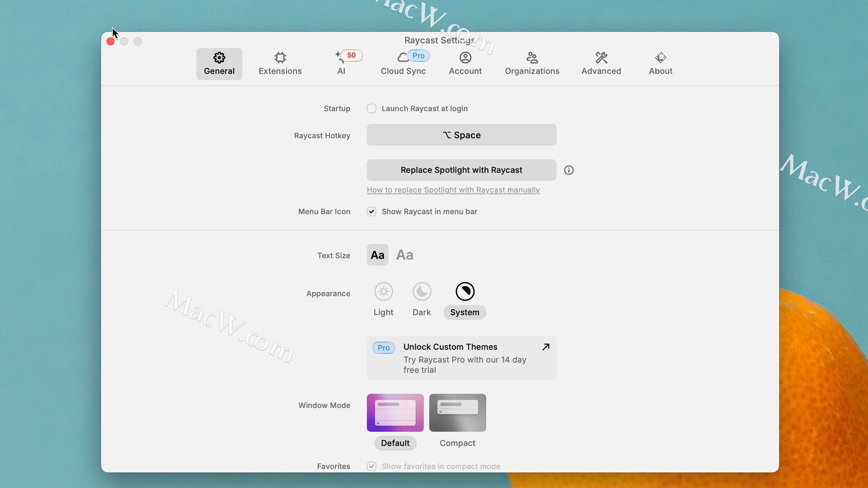868x488 pixels.
Task: Toggle Show favorites in compact mode
Action: tap(372, 466)
